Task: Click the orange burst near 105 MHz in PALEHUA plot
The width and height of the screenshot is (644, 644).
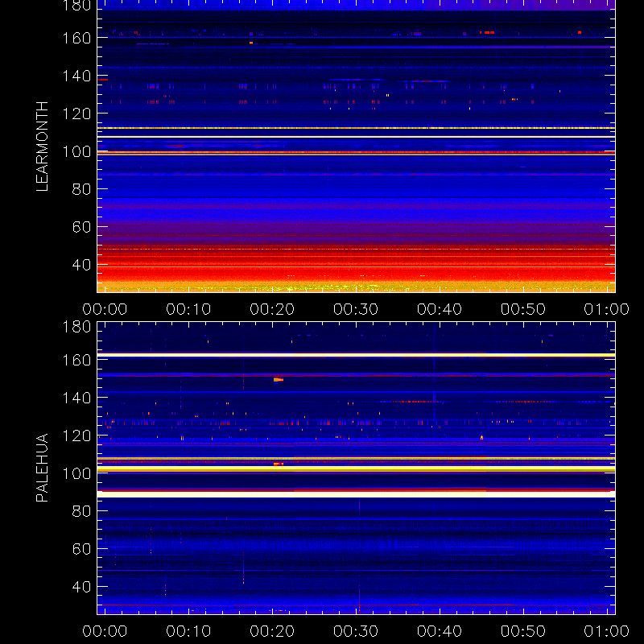Action: [279, 464]
